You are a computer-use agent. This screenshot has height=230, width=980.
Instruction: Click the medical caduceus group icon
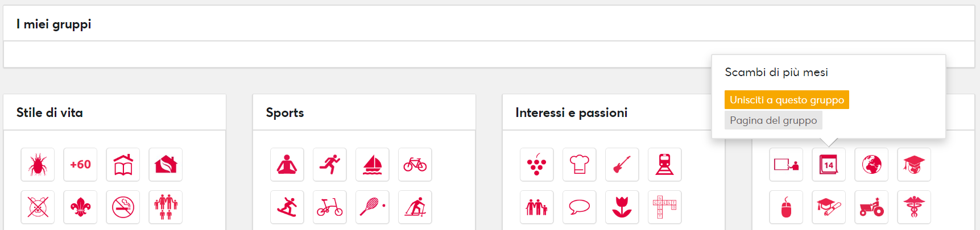point(913,207)
